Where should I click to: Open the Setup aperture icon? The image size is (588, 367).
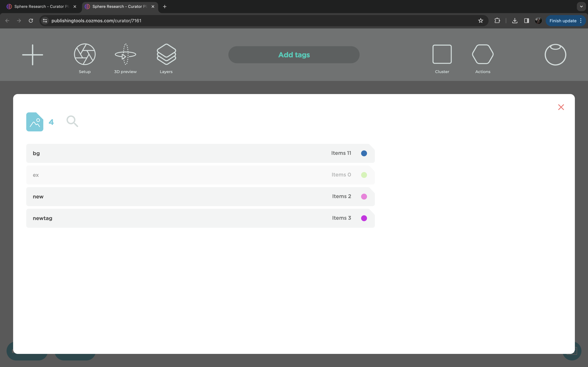pyautogui.click(x=84, y=54)
